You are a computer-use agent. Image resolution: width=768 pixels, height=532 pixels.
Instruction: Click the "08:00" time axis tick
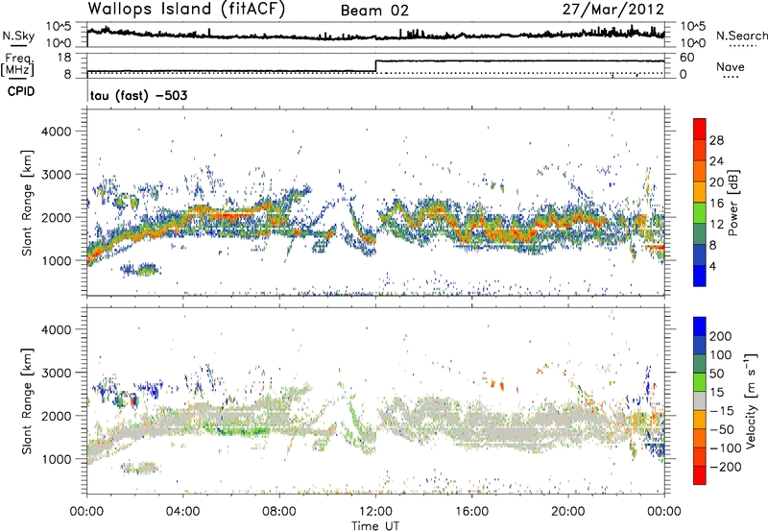pos(279,512)
